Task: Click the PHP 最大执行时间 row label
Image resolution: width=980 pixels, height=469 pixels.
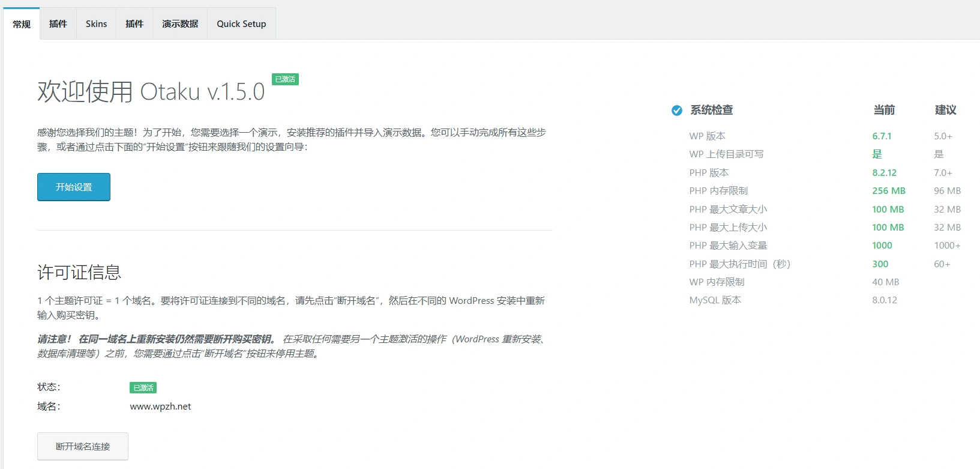Action: [x=739, y=264]
